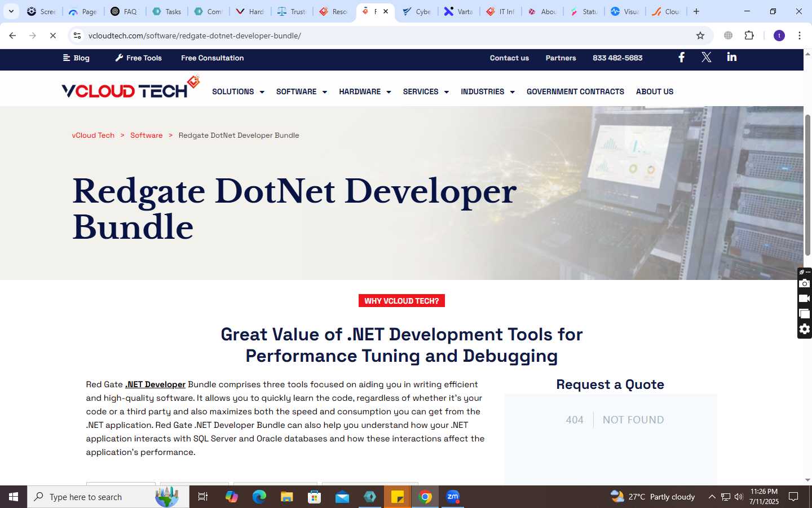Open Government Contracts page
Screen dimensions: 812x508
click(575, 91)
